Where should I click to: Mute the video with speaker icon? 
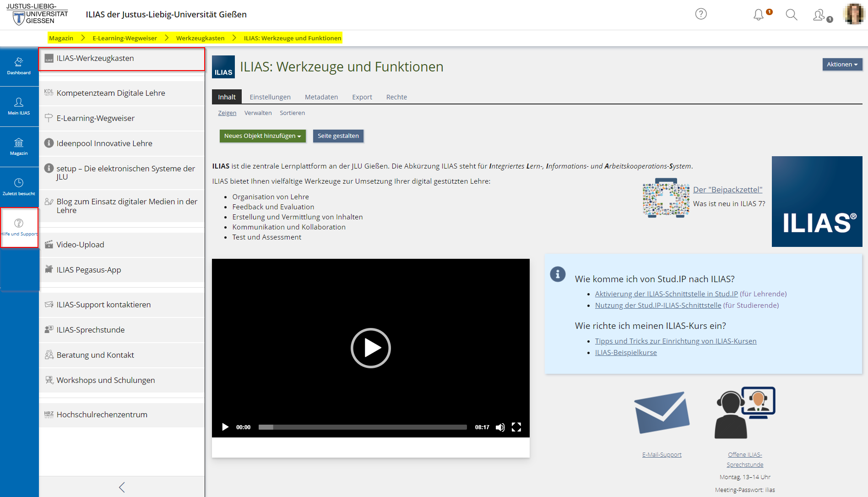(x=500, y=427)
